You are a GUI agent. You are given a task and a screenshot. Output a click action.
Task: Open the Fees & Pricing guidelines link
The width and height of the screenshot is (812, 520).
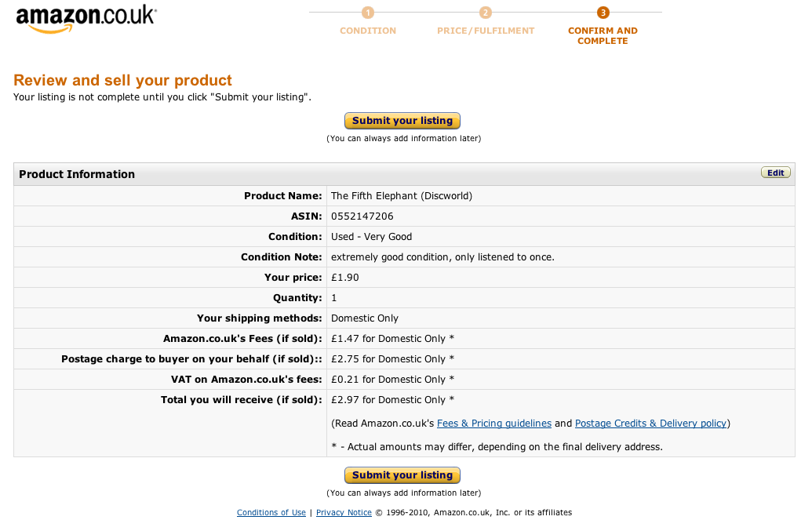click(x=494, y=424)
